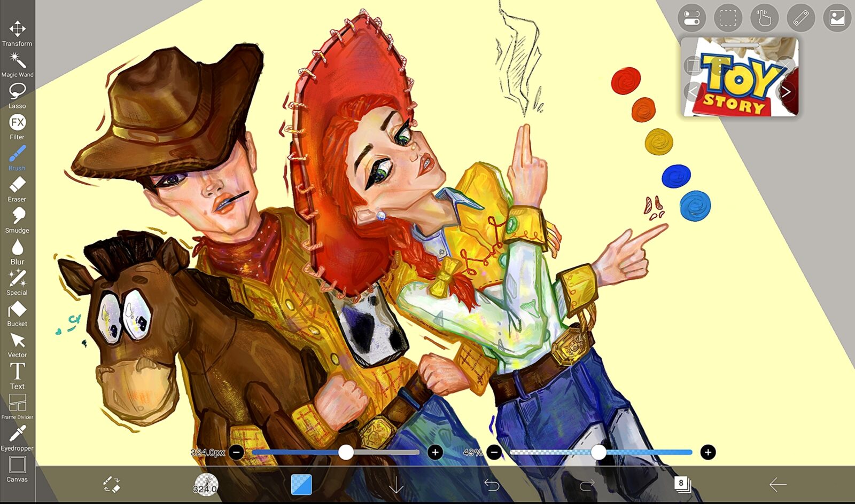Open the quick settings switches icon
The height and width of the screenshot is (504, 855).
pos(691,18)
